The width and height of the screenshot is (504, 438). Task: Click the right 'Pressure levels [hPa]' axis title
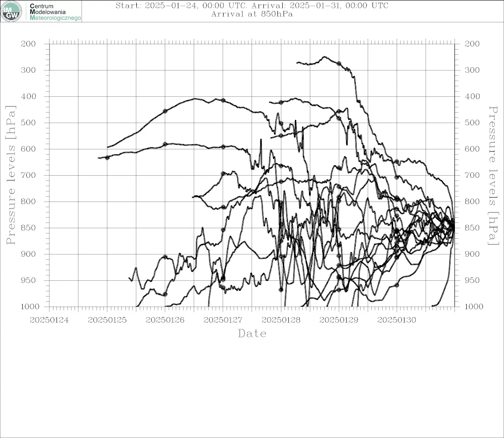tap(493, 176)
